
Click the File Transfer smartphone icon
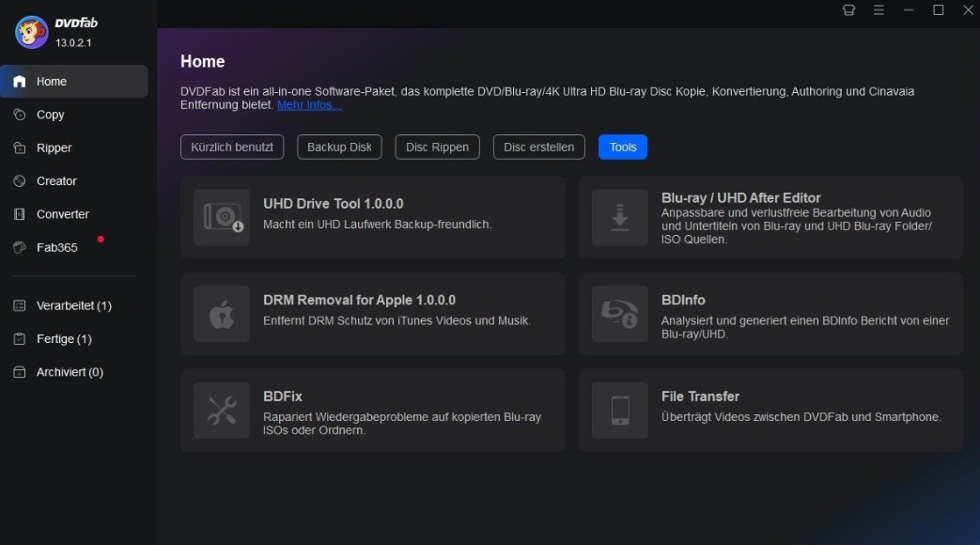pyautogui.click(x=620, y=410)
